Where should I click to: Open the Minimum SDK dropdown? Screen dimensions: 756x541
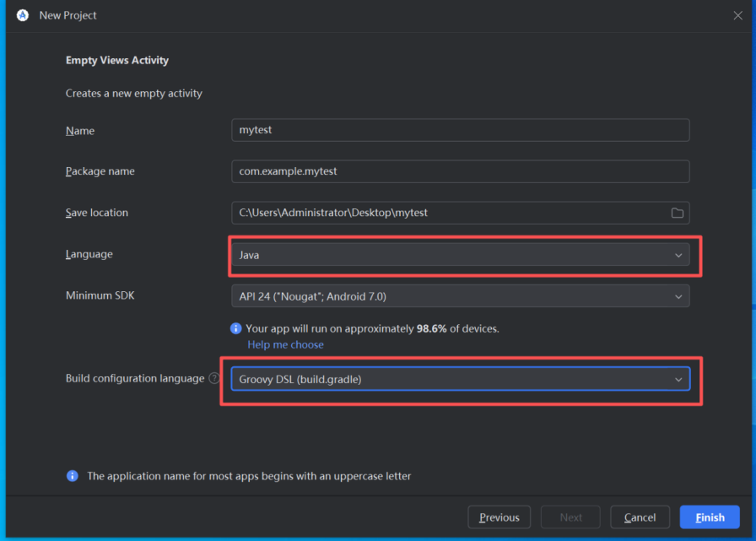coord(461,296)
